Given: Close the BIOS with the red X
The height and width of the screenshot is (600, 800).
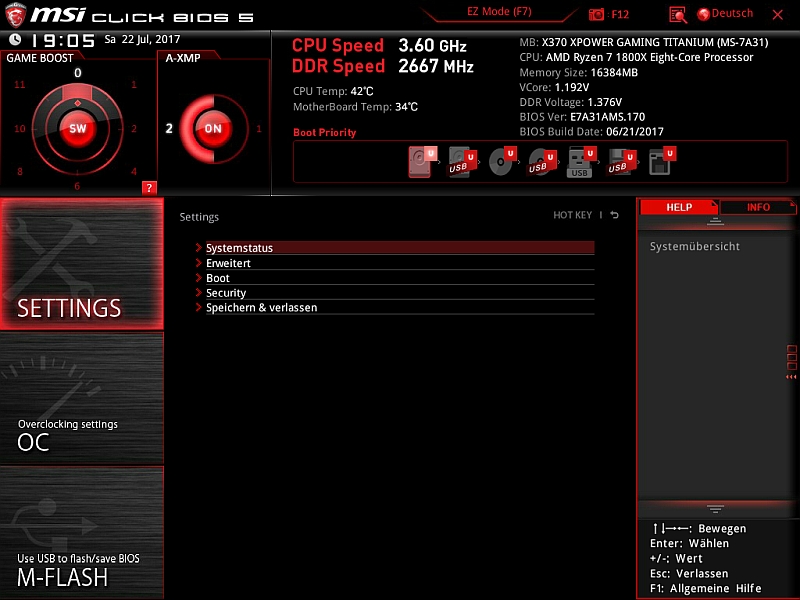Looking at the screenshot, I should coord(778,15).
